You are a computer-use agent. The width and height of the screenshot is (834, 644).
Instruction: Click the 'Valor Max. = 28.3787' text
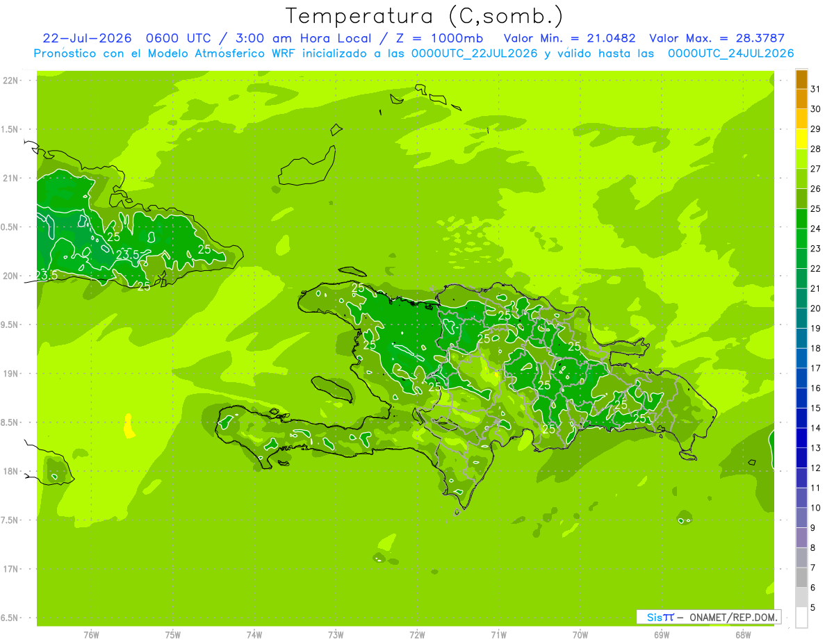point(717,38)
